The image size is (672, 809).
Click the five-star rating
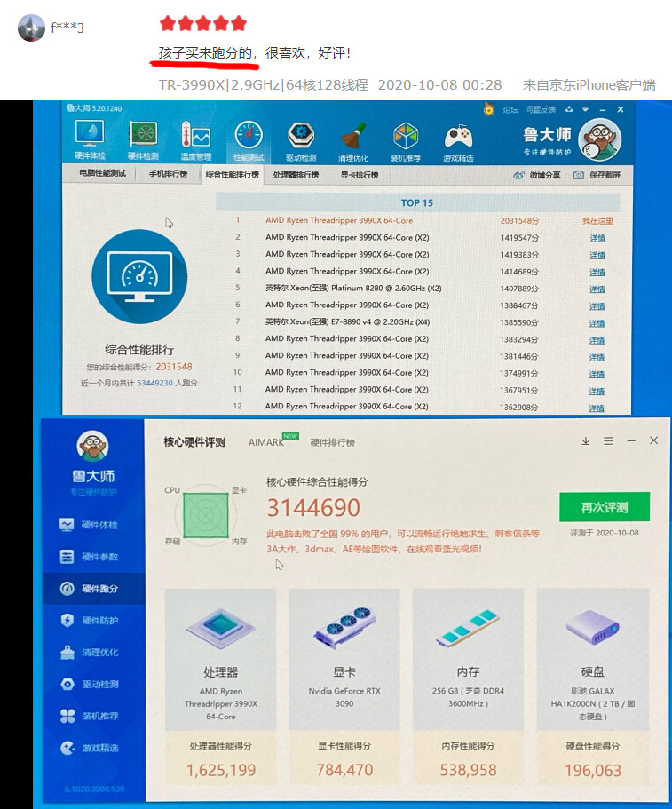(203, 23)
